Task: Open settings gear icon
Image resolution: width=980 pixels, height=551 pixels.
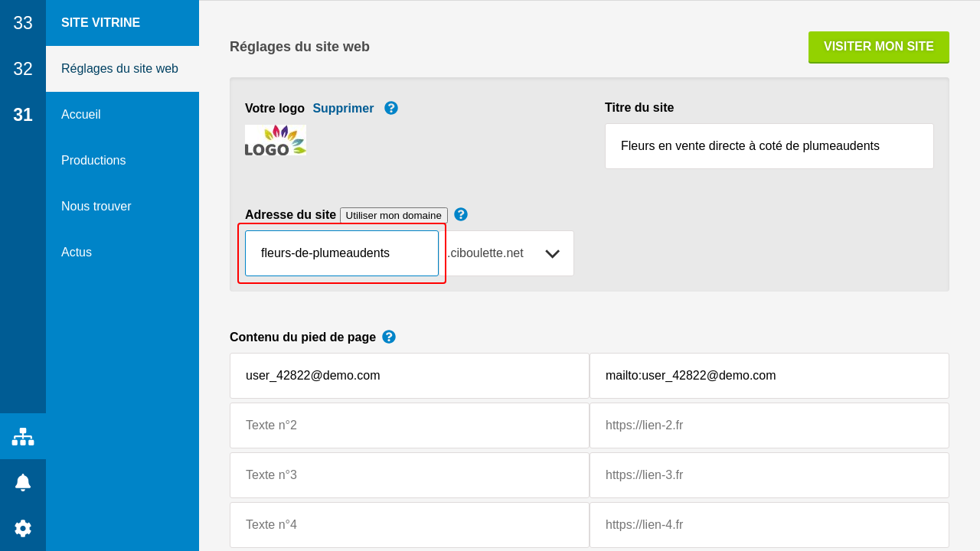Action: pyautogui.click(x=23, y=528)
